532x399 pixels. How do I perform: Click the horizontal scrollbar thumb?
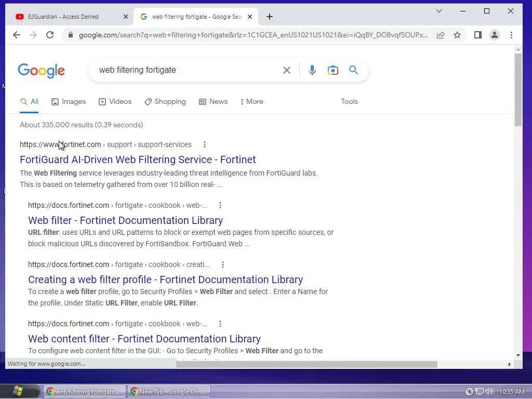pos(307,364)
